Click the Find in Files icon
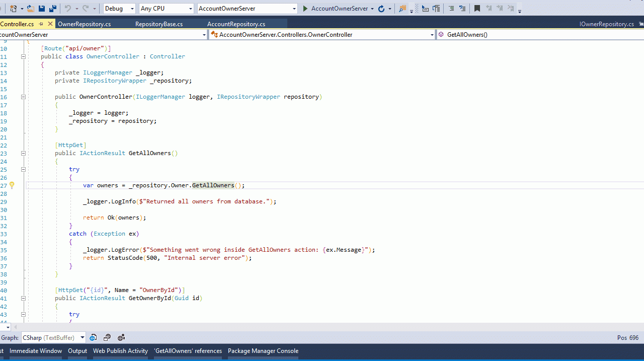The width and height of the screenshot is (644, 361). (x=403, y=9)
